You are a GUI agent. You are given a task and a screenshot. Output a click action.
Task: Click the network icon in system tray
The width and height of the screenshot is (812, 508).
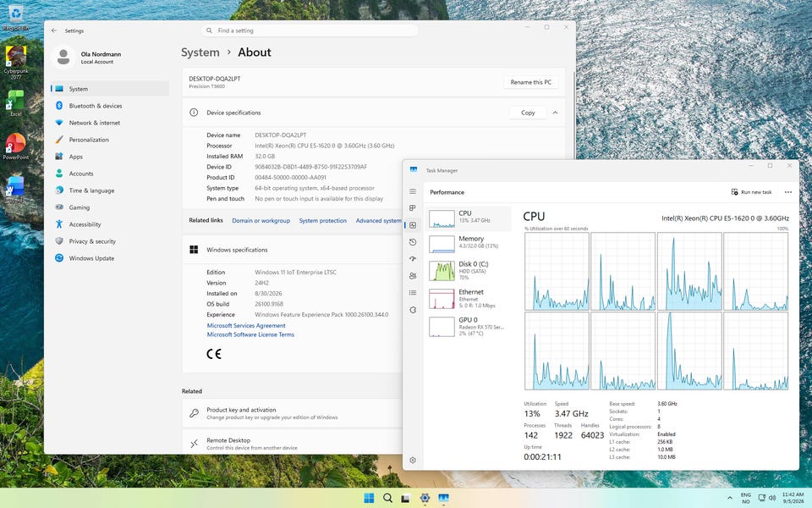[x=762, y=498]
